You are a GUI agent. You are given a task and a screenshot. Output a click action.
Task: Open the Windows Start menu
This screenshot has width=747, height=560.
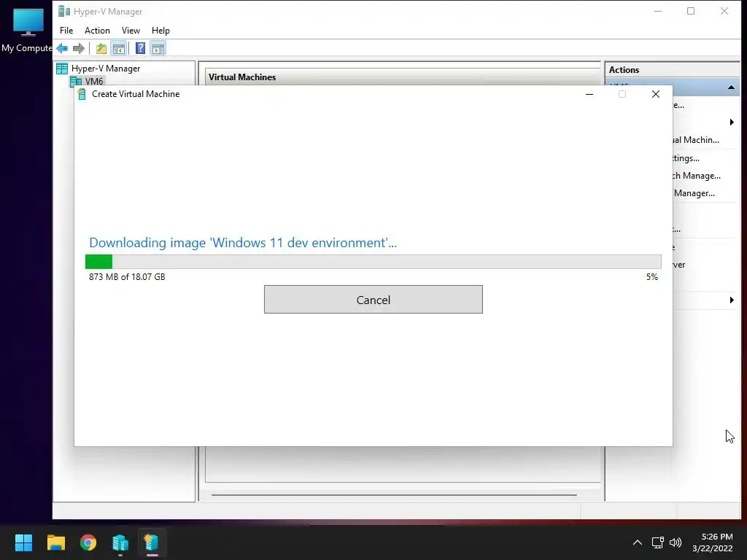point(23,542)
